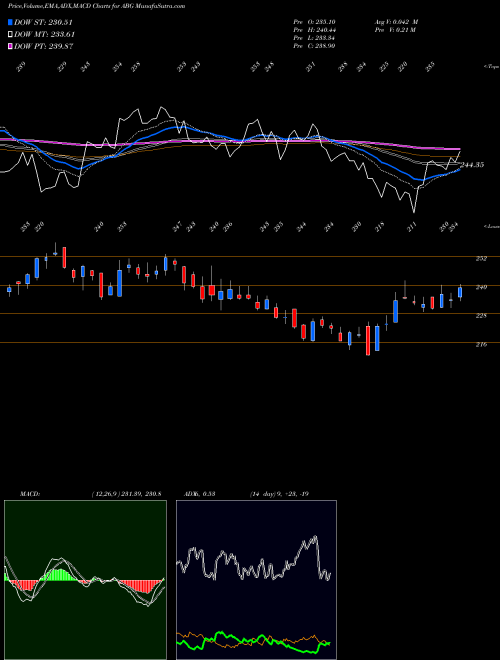The height and width of the screenshot is (660, 500).
Task: Select the 'DOW MT: 233.61' legend label
Action: click(x=45, y=34)
